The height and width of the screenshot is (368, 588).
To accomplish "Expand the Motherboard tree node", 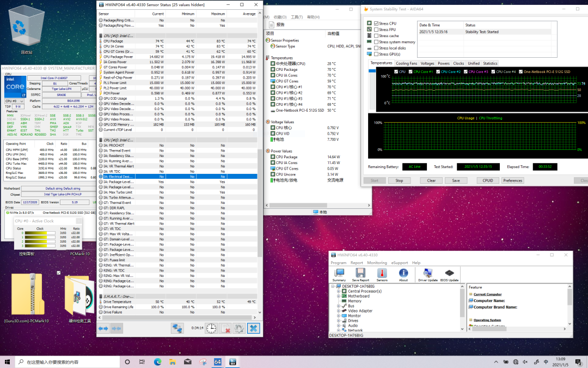I will pyautogui.click(x=338, y=296).
